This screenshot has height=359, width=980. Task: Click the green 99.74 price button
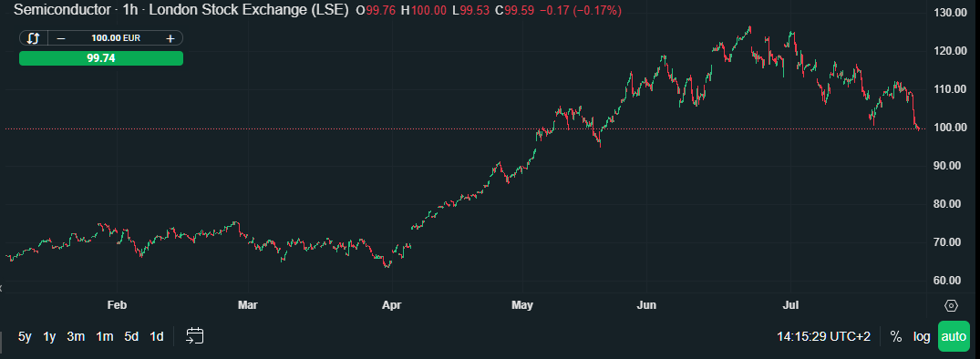(101, 58)
